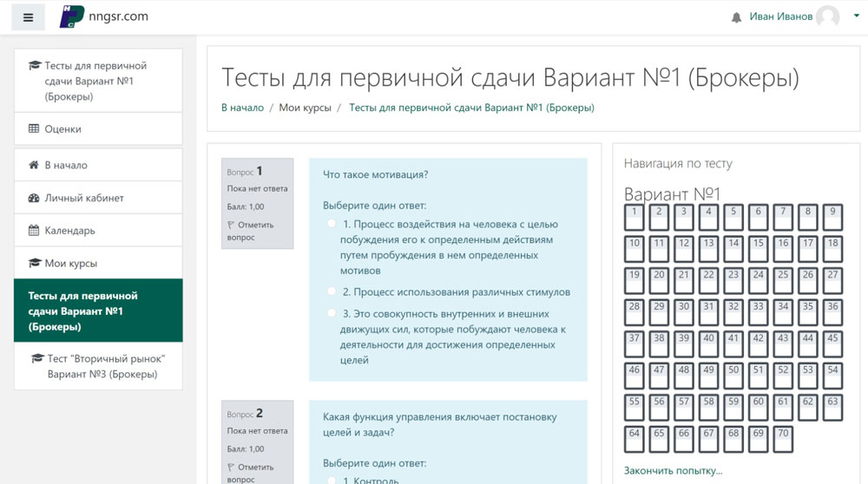Click question 2 text Какая функция управления
868x484 pixels.
click(439, 425)
